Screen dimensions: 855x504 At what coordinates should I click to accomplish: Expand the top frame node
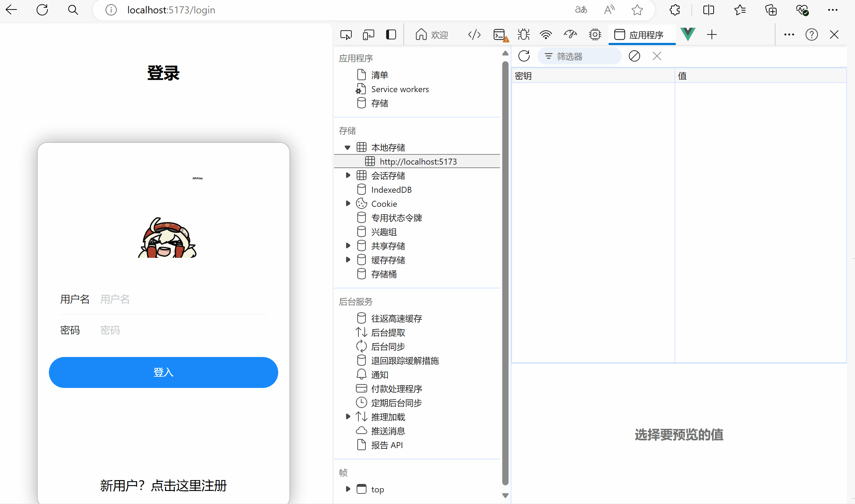[348, 489]
